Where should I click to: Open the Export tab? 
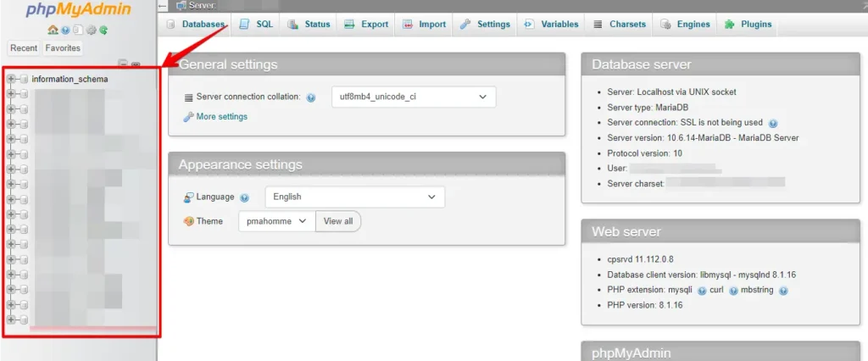(366, 25)
